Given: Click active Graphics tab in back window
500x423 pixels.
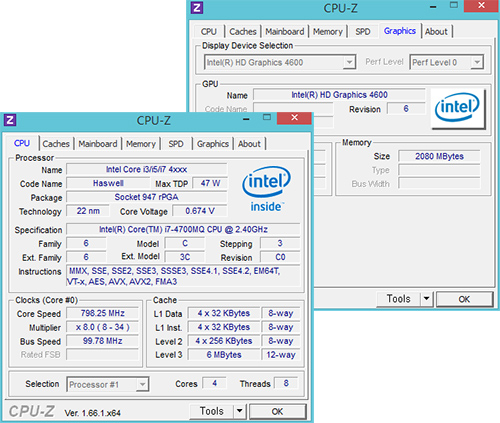Looking at the screenshot, I should click(400, 31).
